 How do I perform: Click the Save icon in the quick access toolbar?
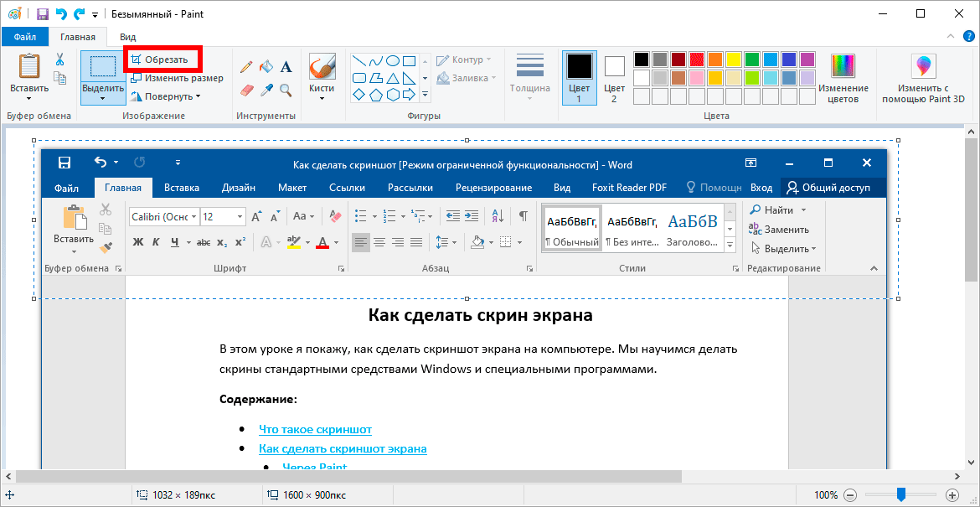pyautogui.click(x=42, y=14)
